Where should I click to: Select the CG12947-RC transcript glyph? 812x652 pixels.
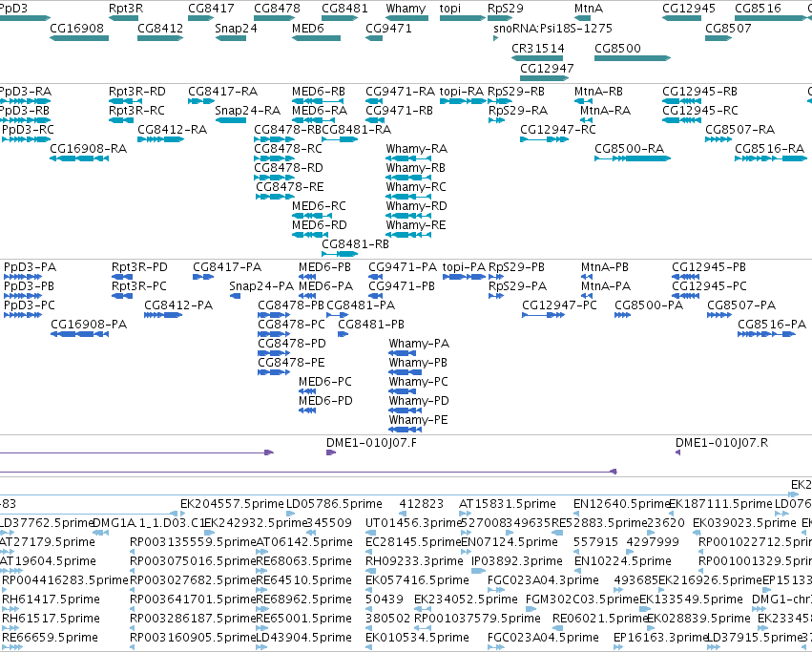pos(544,139)
